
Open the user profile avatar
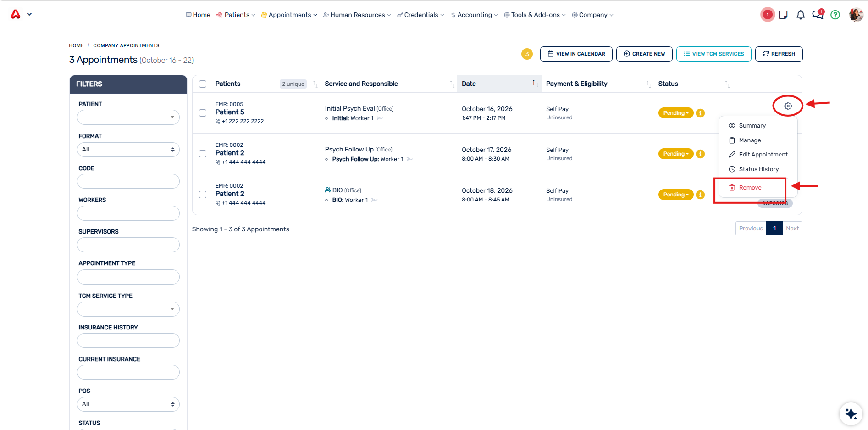pyautogui.click(x=856, y=15)
